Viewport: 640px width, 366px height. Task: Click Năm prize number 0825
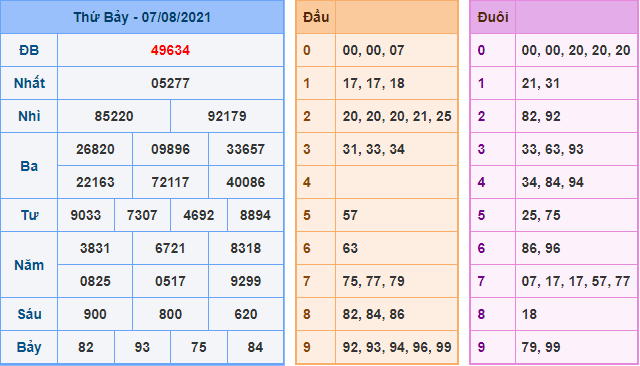[95, 282]
